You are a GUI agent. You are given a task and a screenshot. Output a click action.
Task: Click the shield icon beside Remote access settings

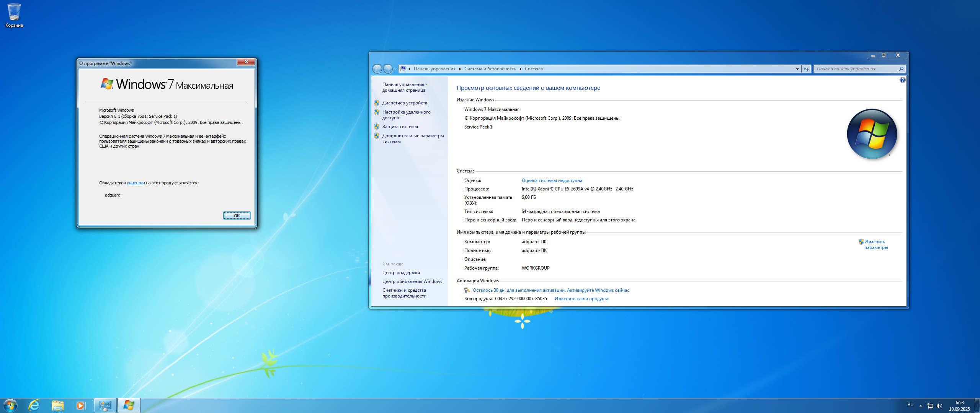[377, 112]
